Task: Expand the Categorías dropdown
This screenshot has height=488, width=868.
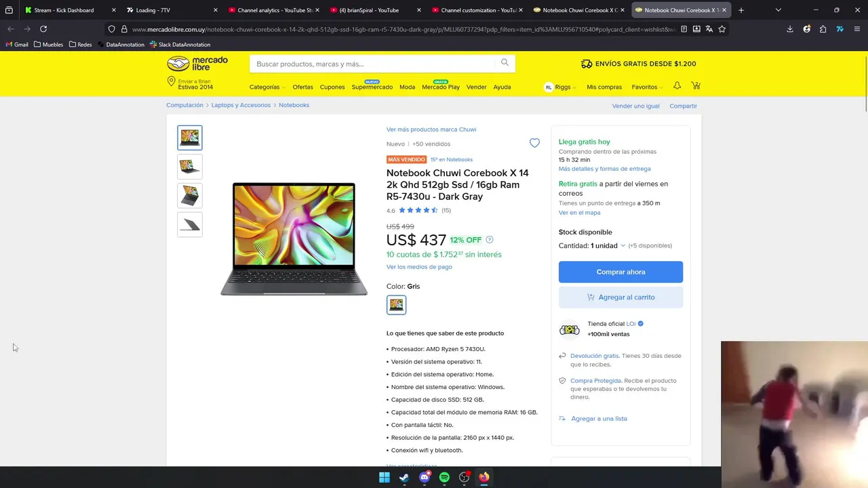Action: click(x=267, y=87)
